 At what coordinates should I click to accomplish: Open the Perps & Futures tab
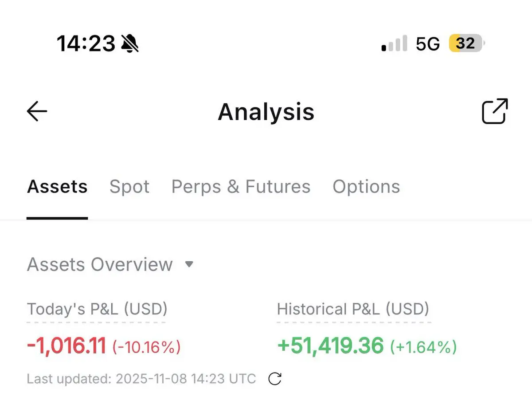[x=241, y=187]
